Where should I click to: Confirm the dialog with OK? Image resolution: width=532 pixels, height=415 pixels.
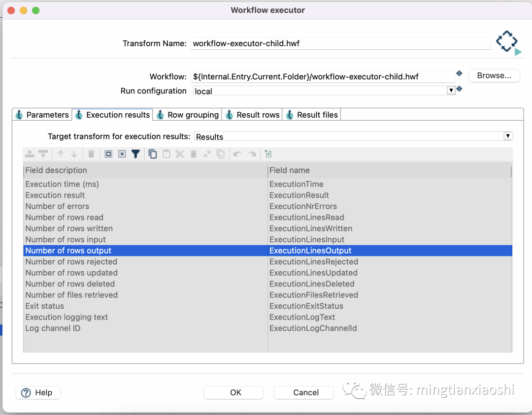click(x=233, y=393)
